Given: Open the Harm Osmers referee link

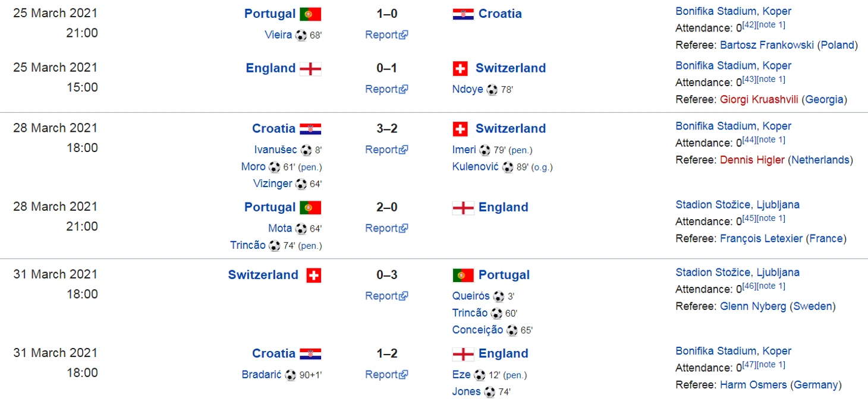Looking at the screenshot, I should pyautogui.click(x=753, y=385).
